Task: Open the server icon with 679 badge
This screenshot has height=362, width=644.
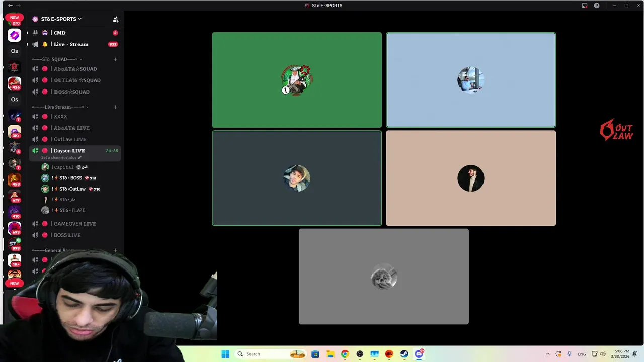Action: tap(15, 196)
